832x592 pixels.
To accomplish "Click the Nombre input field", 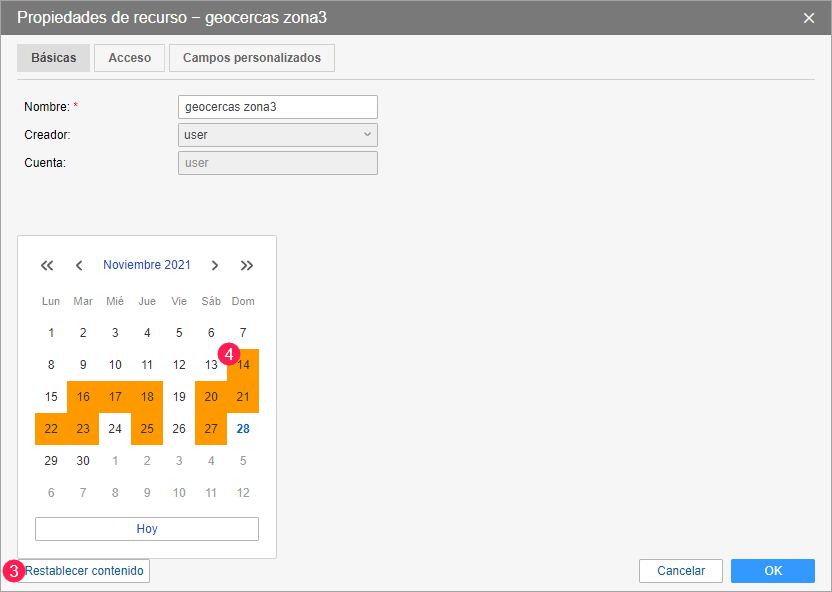I will click(x=277, y=107).
